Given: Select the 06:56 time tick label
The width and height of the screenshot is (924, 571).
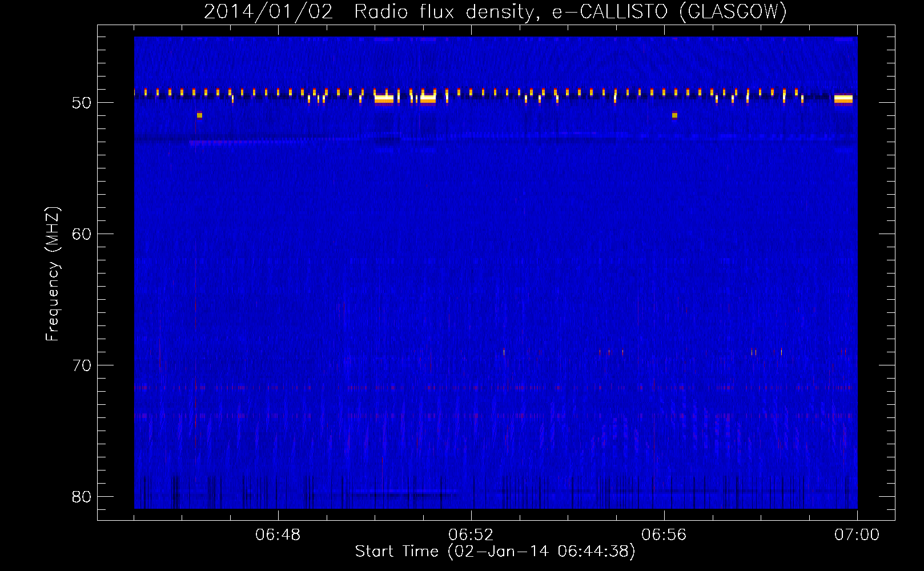Looking at the screenshot, I should [x=664, y=535].
